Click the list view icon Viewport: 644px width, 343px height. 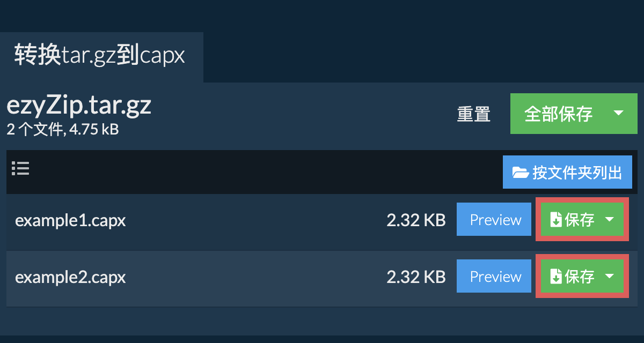(x=20, y=169)
